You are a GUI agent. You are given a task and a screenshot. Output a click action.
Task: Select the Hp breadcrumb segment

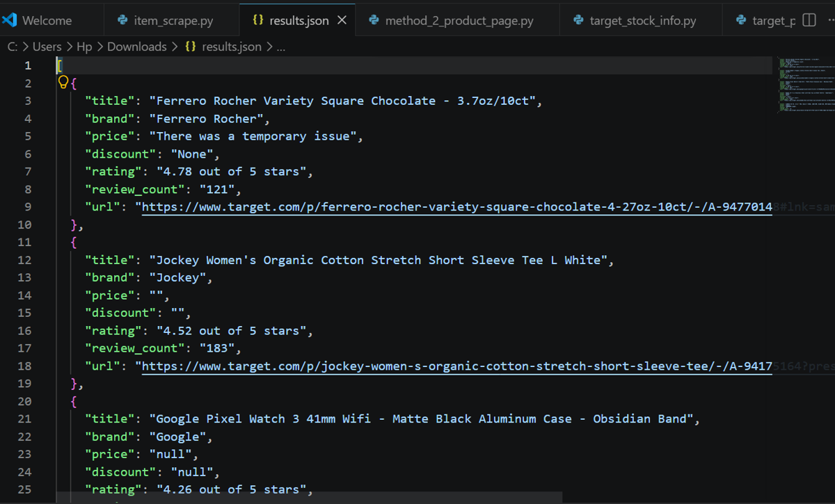[84, 47]
